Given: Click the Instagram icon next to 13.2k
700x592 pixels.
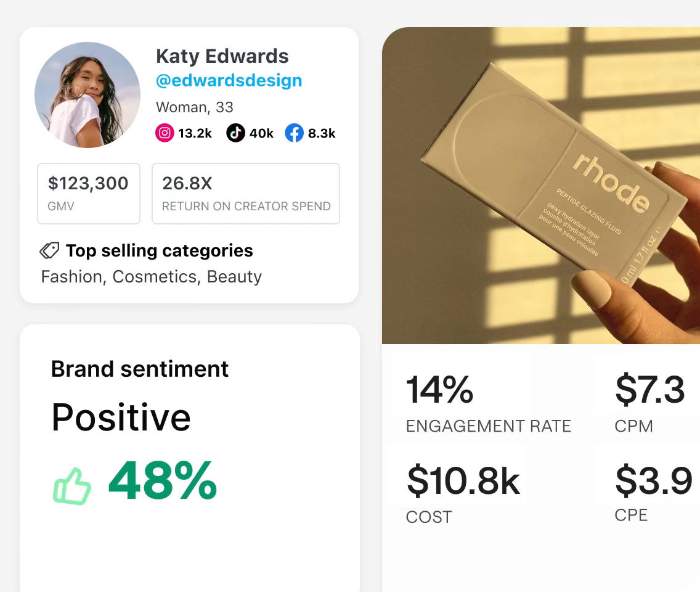Looking at the screenshot, I should click(163, 133).
